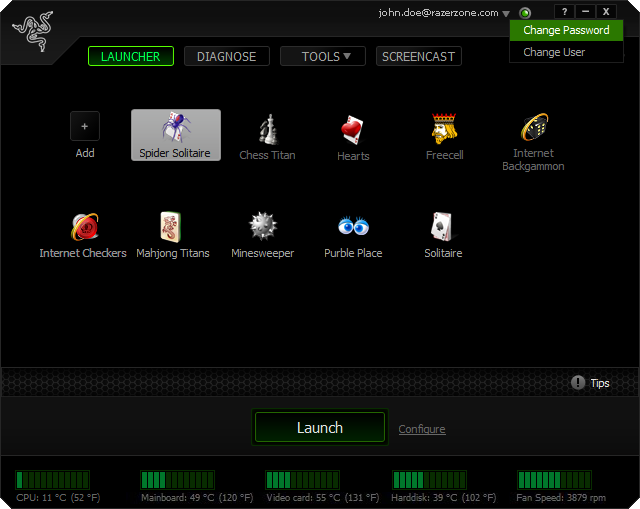Open the LAUNCHER tab
Image resolution: width=640 pixels, height=509 pixels.
(x=131, y=56)
